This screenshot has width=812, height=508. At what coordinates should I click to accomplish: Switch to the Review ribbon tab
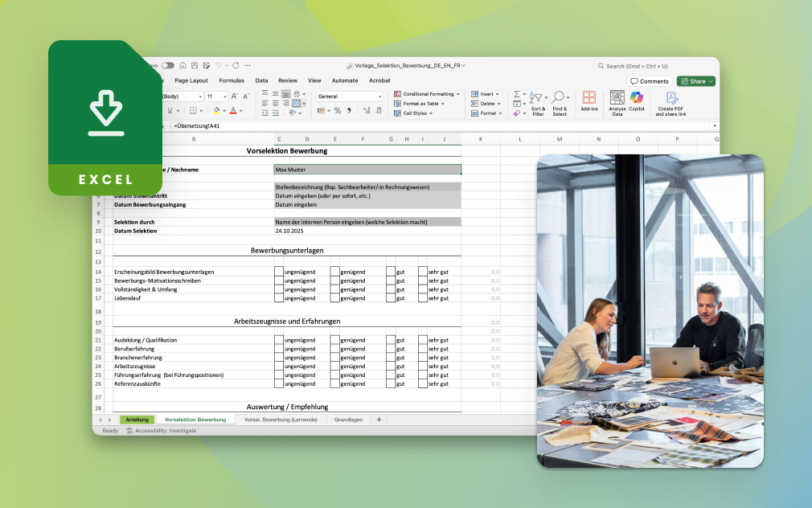pyautogui.click(x=288, y=81)
